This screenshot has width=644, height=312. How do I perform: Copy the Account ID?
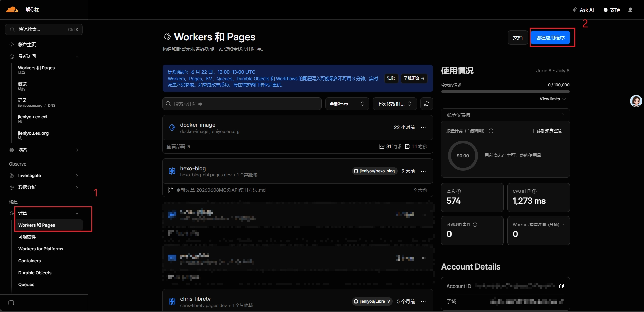(x=562, y=286)
